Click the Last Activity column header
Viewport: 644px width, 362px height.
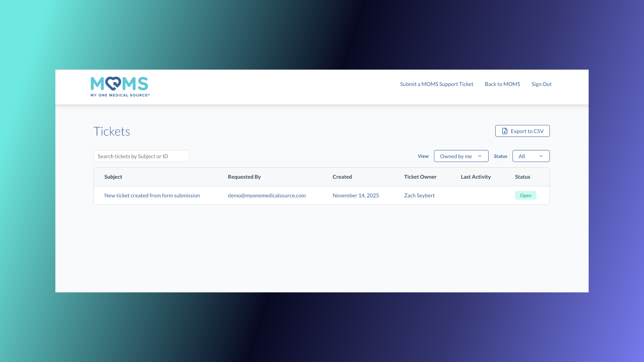(x=475, y=177)
